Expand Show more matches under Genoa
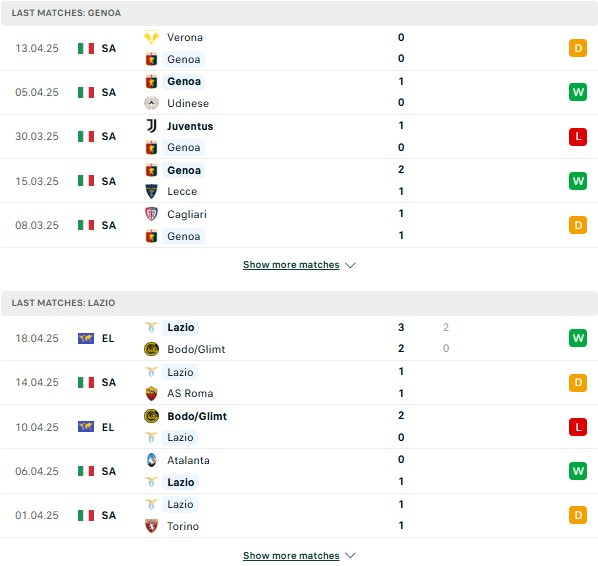Image resolution: width=598 pixels, height=566 pixels. tap(291, 265)
